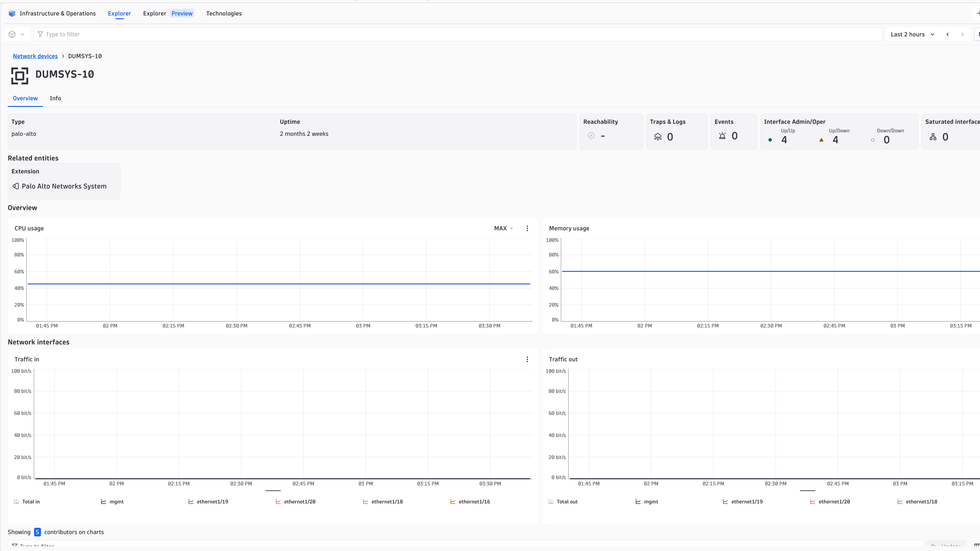
Task: Click the Saturated interfaces network icon
Action: [x=933, y=137]
